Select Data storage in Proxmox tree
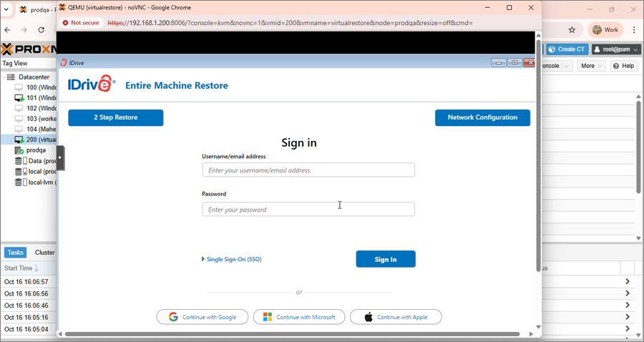Screen dimensions: 644x342 point(36,161)
